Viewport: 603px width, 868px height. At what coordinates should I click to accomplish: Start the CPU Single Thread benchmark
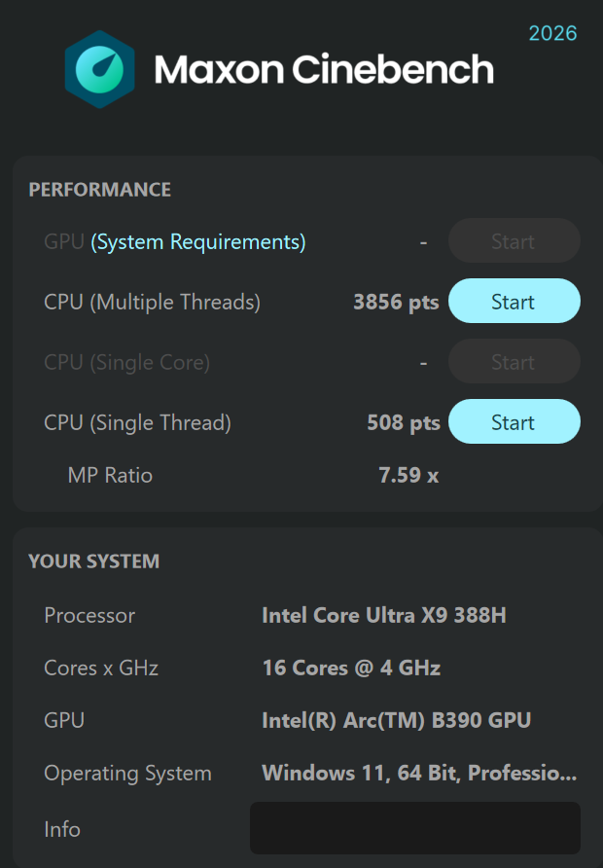click(x=514, y=421)
